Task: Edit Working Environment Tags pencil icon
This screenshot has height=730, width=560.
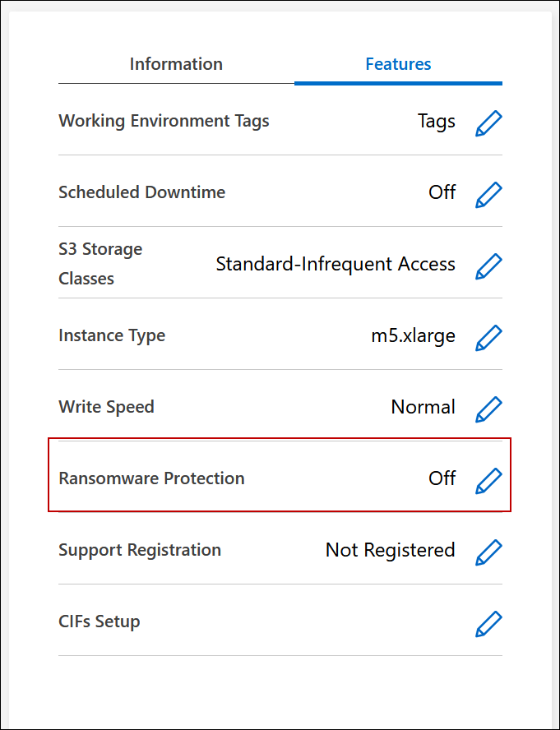Action: 488,123
